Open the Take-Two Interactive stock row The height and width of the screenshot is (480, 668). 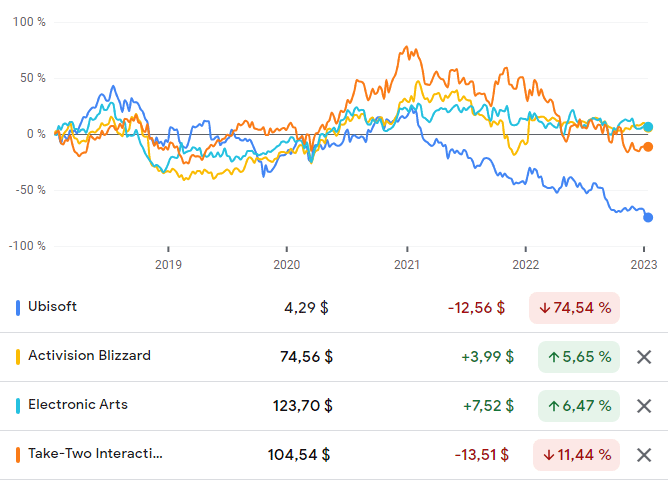click(x=95, y=454)
